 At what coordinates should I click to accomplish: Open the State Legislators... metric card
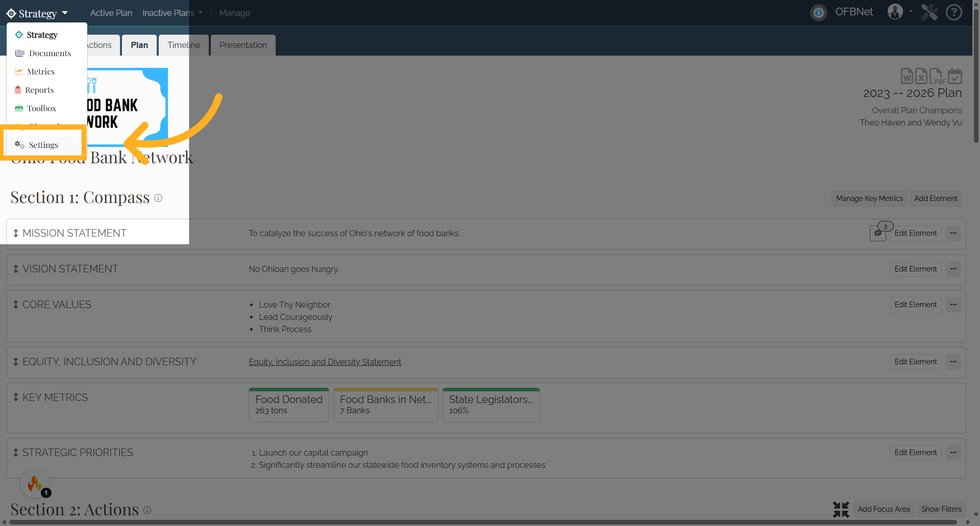pos(491,405)
